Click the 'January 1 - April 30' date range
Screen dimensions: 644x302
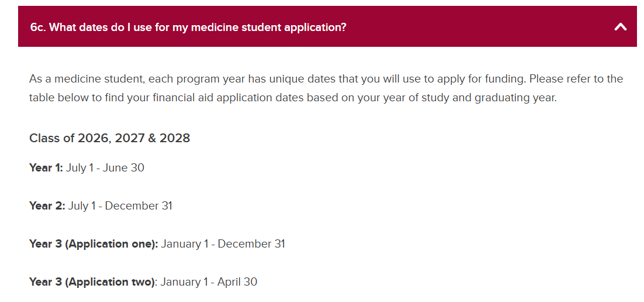[209, 282]
